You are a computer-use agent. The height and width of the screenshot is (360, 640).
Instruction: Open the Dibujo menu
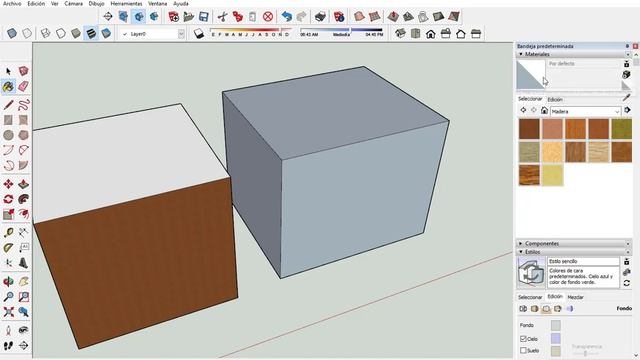tap(96, 3)
